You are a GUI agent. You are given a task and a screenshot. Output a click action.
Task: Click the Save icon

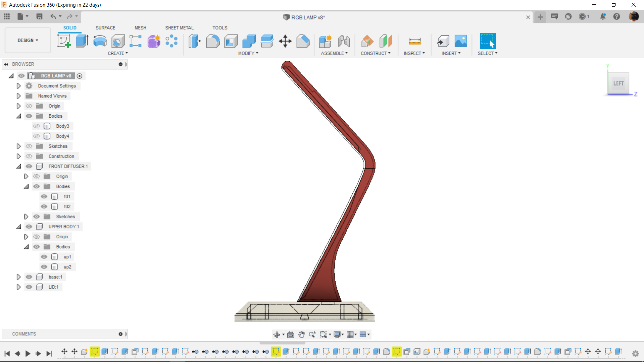[x=40, y=16]
